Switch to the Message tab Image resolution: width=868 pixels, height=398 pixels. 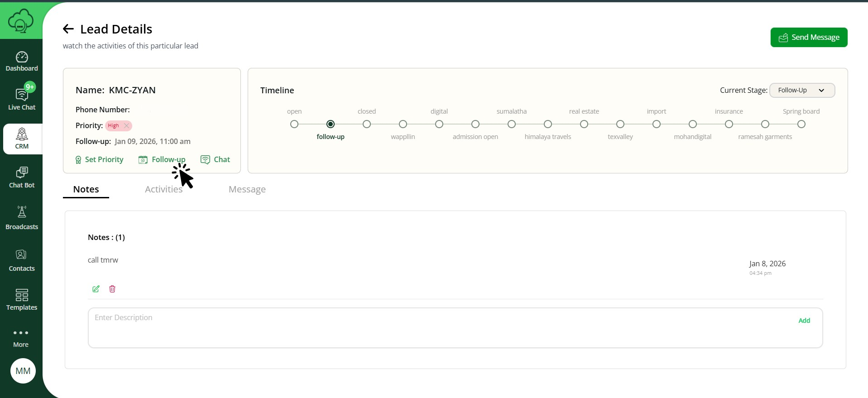pyautogui.click(x=247, y=189)
